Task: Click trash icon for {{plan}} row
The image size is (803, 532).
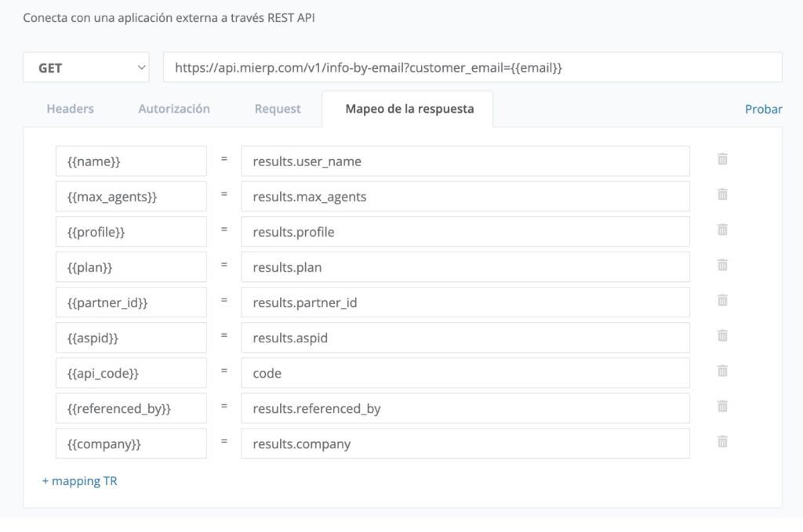Action: (722, 265)
